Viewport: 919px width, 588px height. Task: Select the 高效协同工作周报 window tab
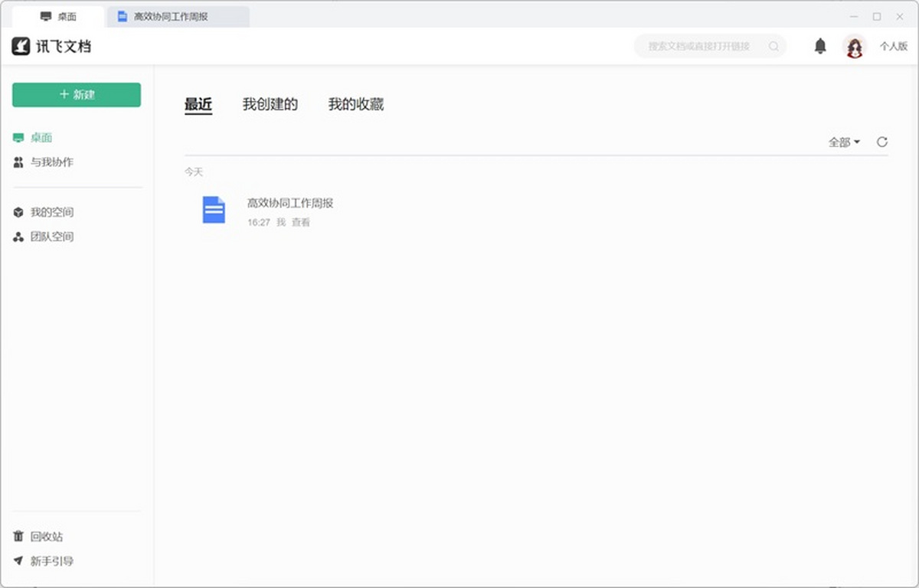coord(178,16)
